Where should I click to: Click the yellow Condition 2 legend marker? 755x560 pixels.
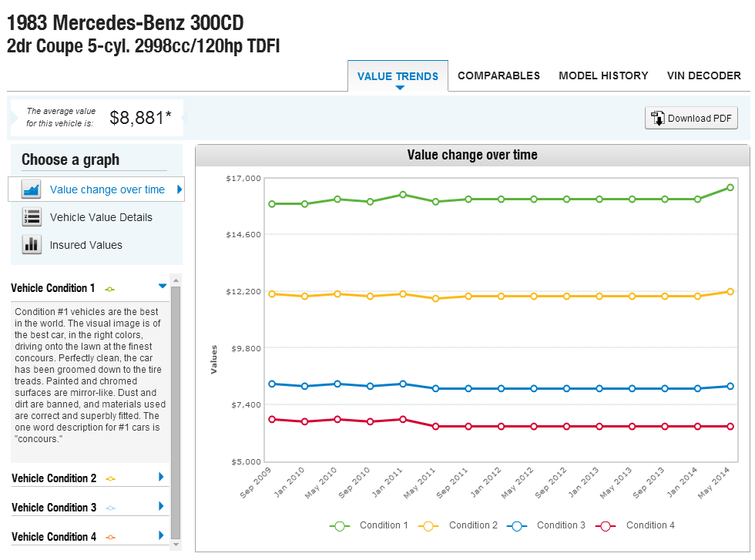428,526
